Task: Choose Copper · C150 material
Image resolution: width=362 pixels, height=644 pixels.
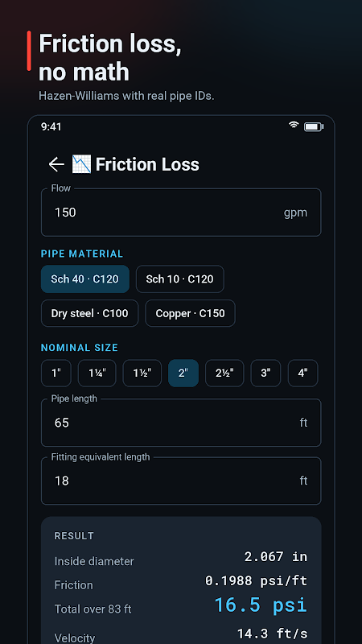Action: click(191, 313)
